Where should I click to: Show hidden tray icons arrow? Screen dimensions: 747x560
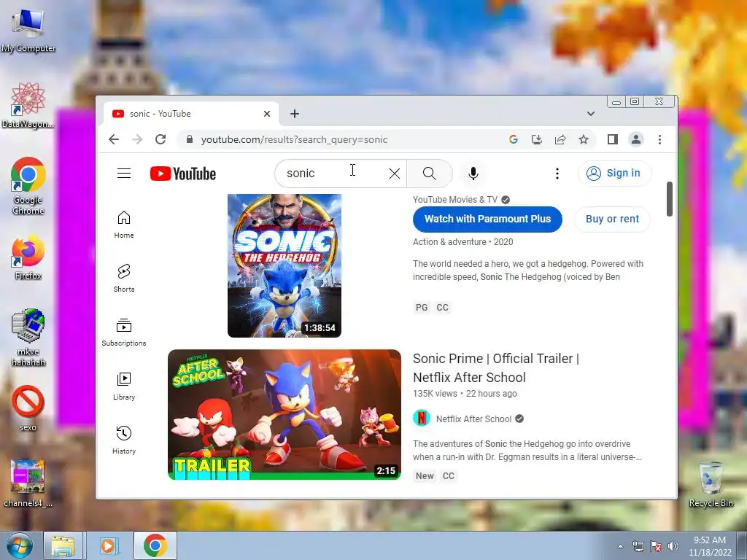620,546
